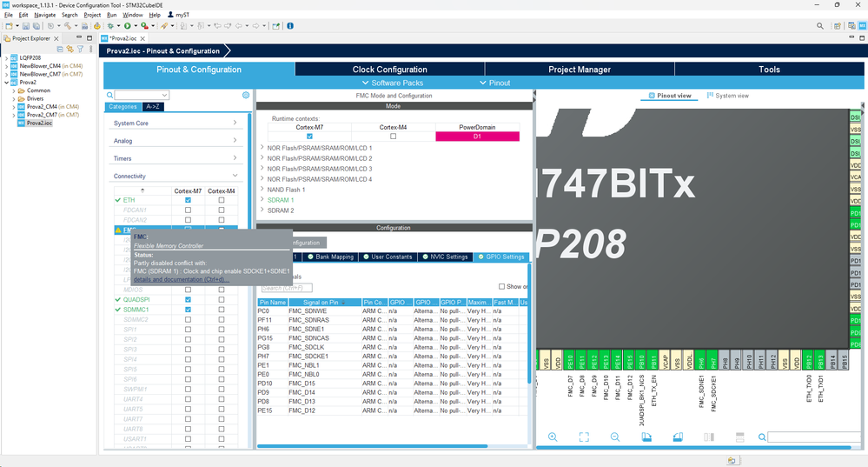
Task: Open the category settings gear icon
Action: 246,96
